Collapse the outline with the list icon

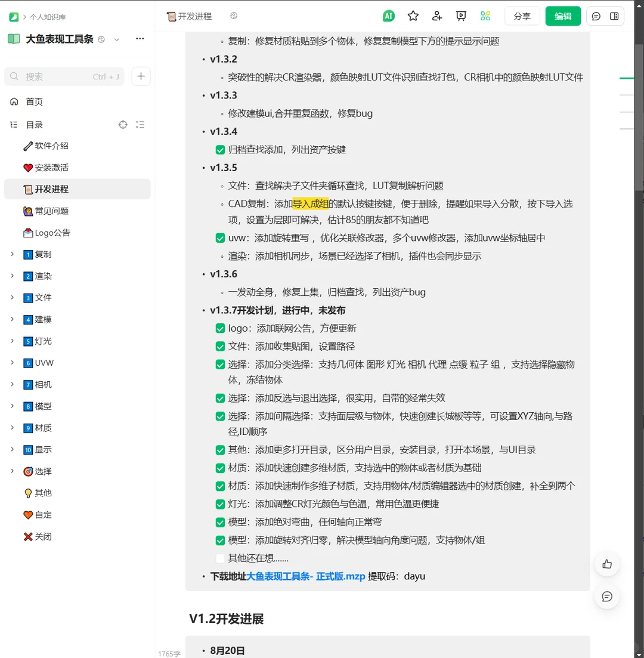pos(140,125)
